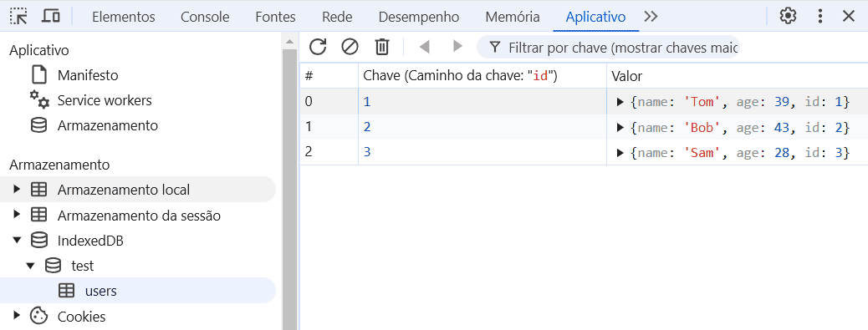Select the test database item

click(83, 266)
